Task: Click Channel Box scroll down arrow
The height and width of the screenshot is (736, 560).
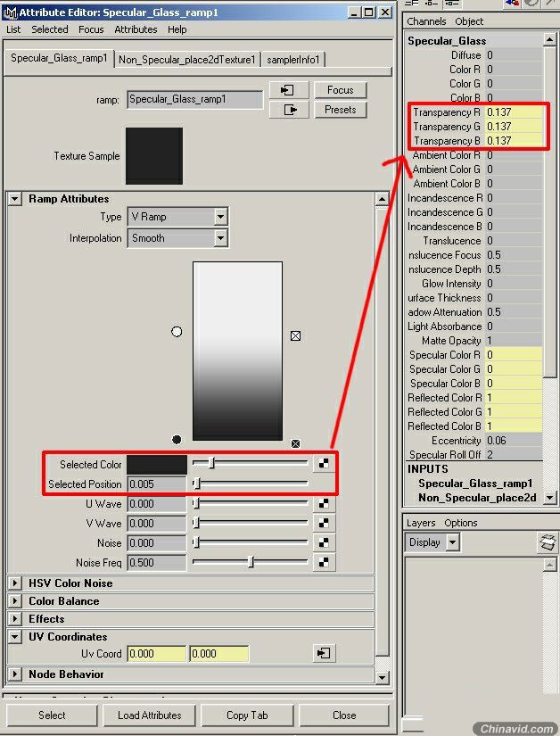Action: click(549, 498)
